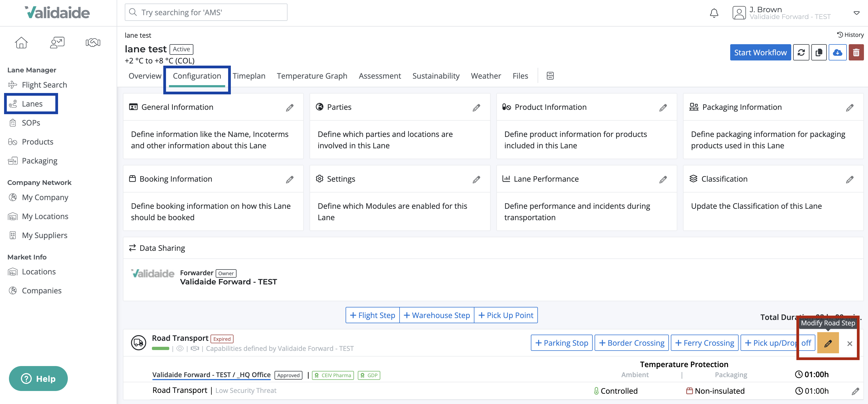The image size is (868, 404).
Task: Click the Expired status badge
Action: point(222,339)
